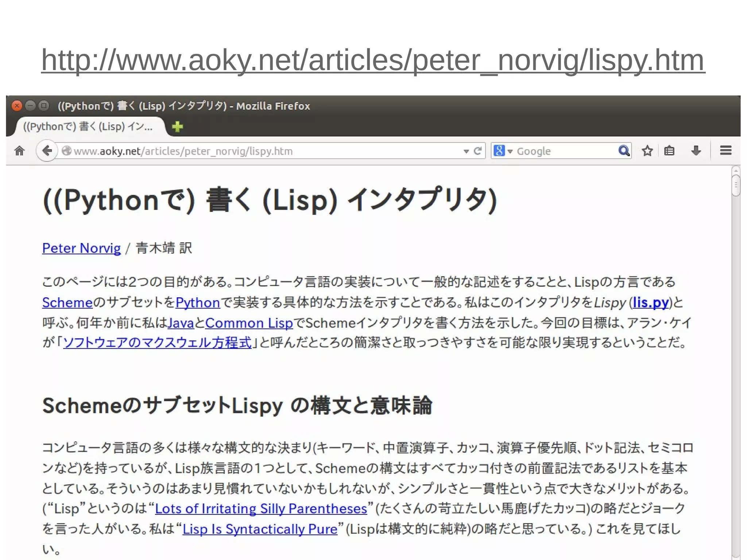Open a new tab with the plus icon
Screen dimensions: 747x560
coord(178,127)
